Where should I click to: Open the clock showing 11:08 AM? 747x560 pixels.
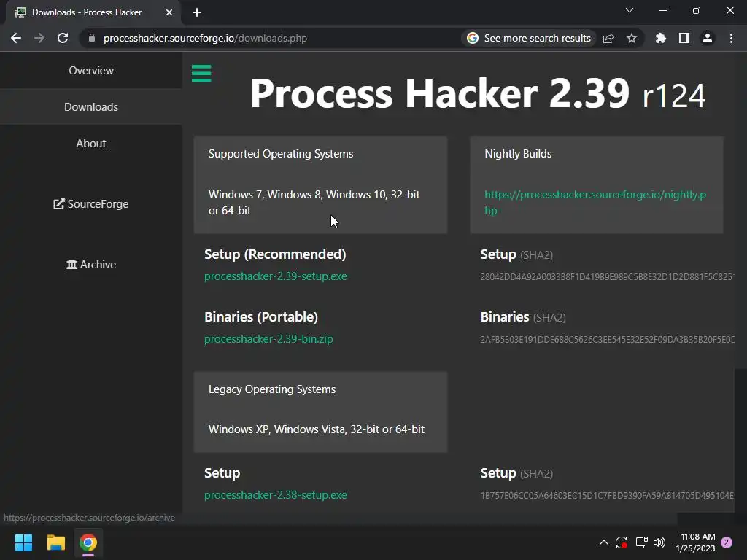[x=695, y=542]
